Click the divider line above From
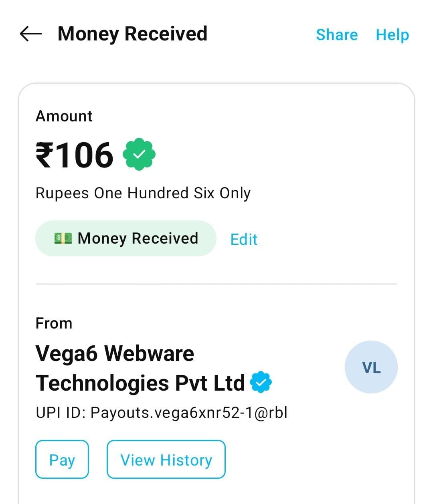The height and width of the screenshot is (504, 433). point(216,284)
